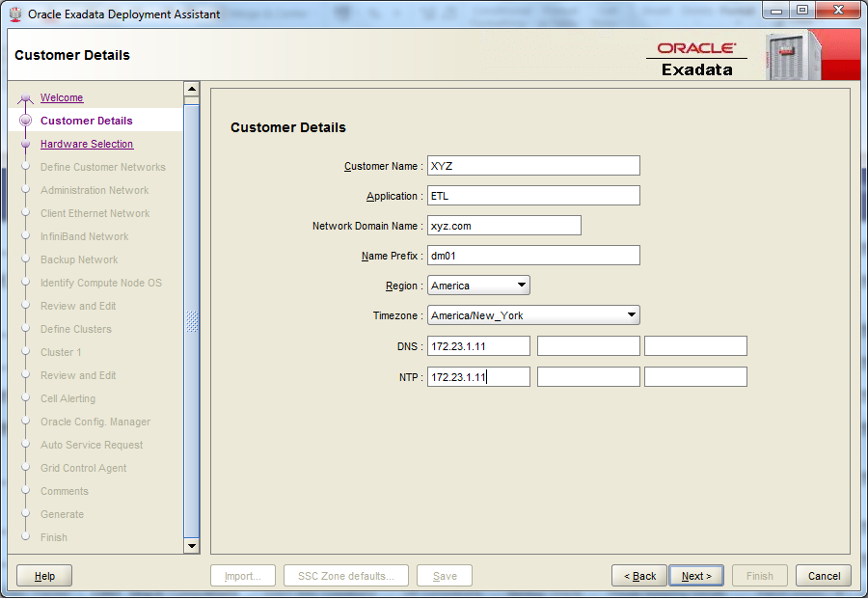
Task: Open the Region dropdown
Action: point(478,286)
